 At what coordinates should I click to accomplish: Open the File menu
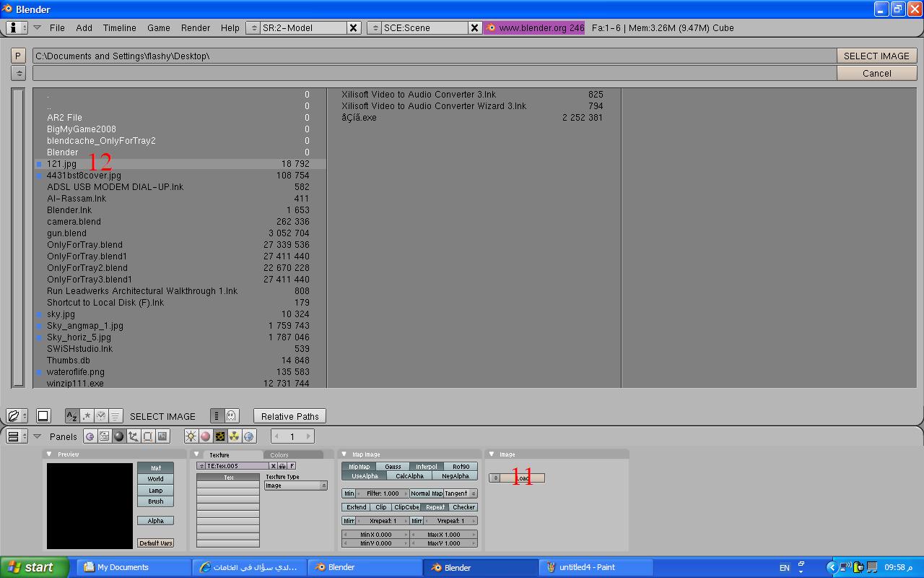pyautogui.click(x=57, y=27)
